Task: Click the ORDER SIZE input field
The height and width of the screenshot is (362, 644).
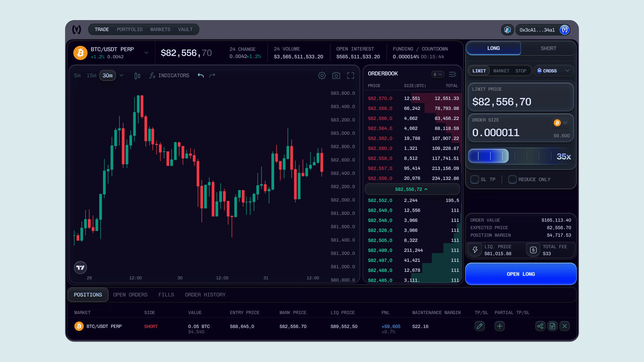Action: pyautogui.click(x=521, y=128)
